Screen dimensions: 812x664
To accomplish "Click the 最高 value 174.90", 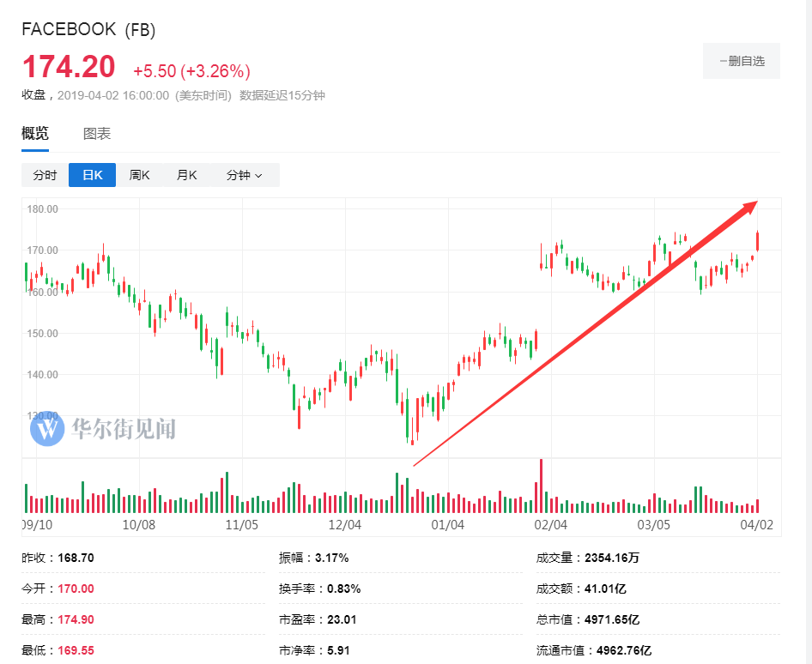I will [x=76, y=619].
